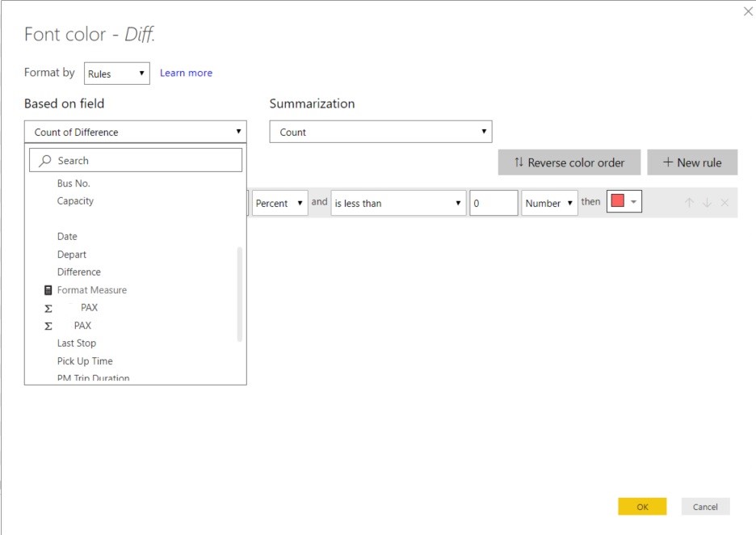Viewport: 756px width, 535px height.
Task: Select the Last Stop field
Action: [x=76, y=343]
